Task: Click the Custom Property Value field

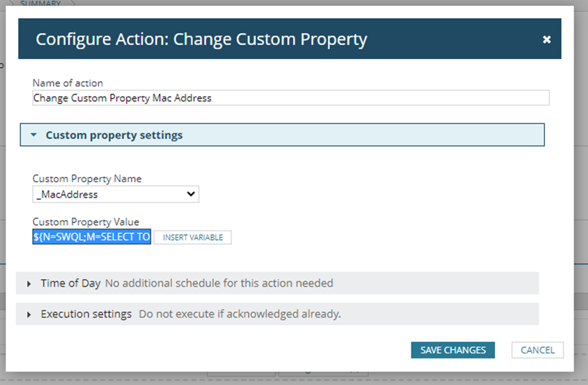Action: pos(92,237)
